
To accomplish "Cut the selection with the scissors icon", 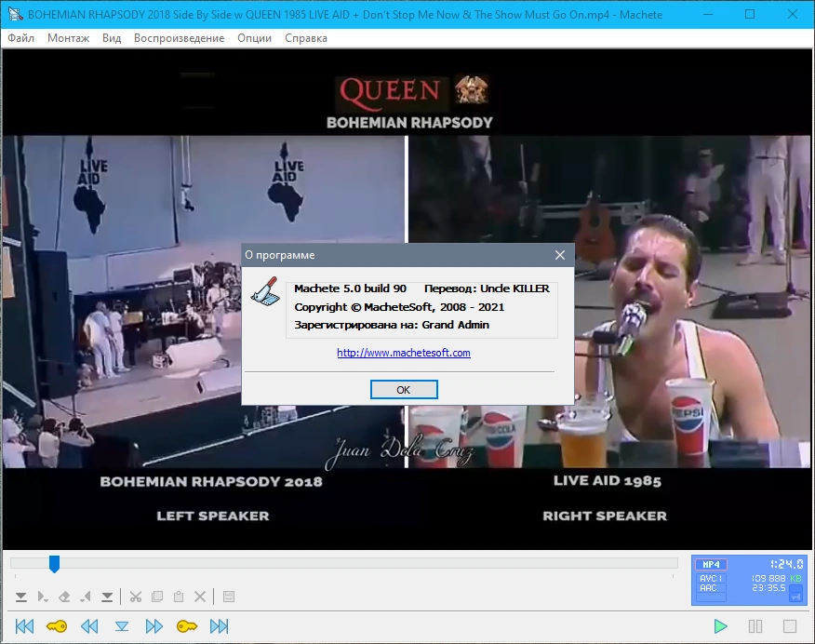I will click(x=136, y=597).
